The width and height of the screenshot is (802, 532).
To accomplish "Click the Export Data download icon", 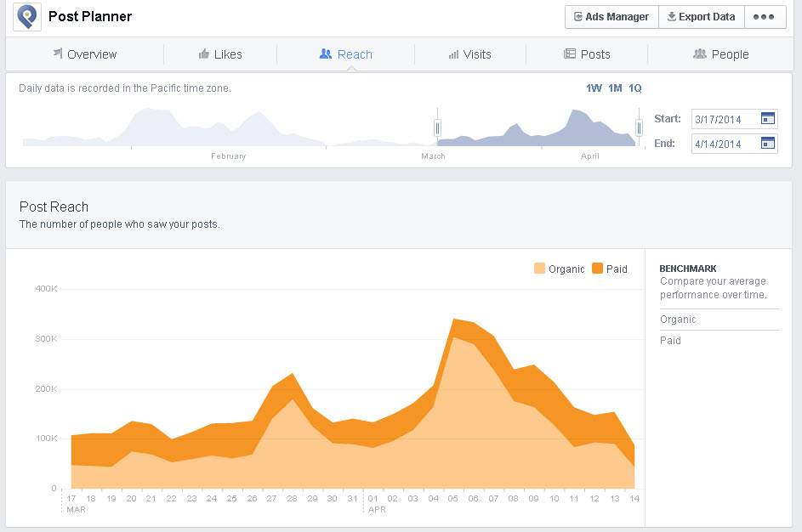I will coord(671,16).
